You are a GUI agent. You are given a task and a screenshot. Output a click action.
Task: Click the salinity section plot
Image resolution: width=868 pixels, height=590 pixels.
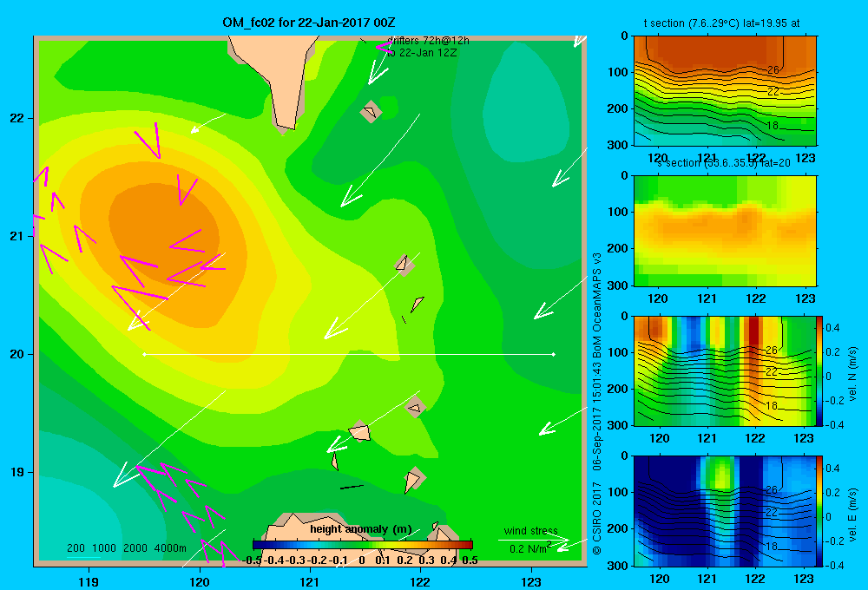(x=725, y=230)
